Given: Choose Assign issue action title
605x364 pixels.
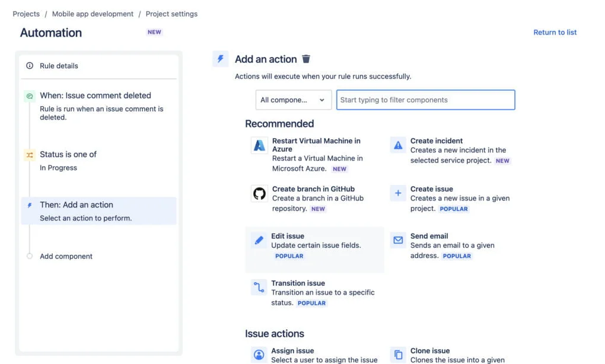Looking at the screenshot, I should (292, 350).
